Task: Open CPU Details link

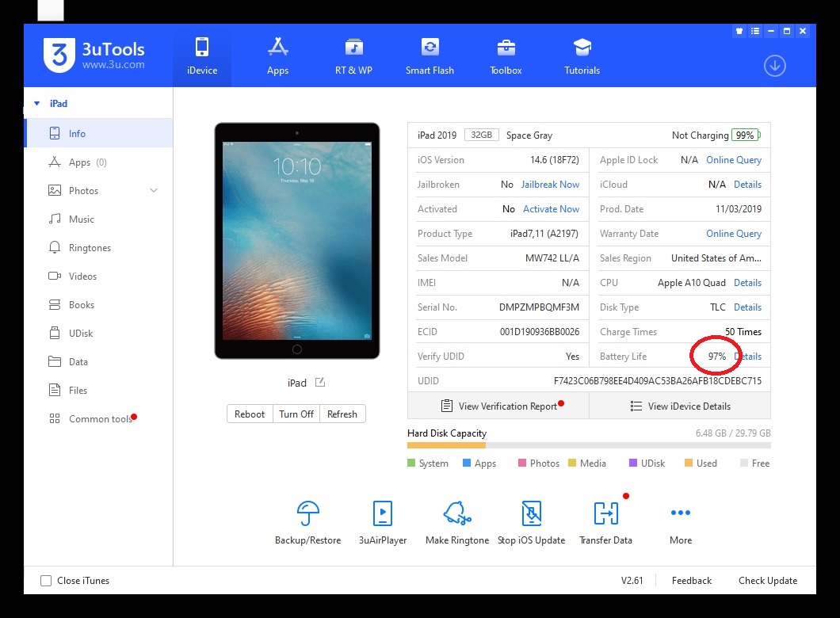Action: pyautogui.click(x=747, y=283)
